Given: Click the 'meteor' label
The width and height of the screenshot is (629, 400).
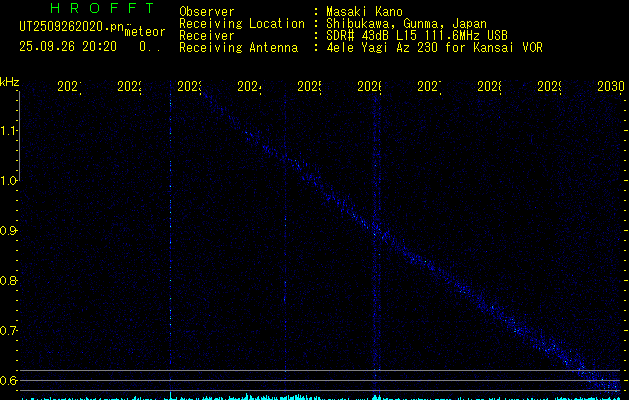Looking at the screenshot, I should click(x=144, y=32).
